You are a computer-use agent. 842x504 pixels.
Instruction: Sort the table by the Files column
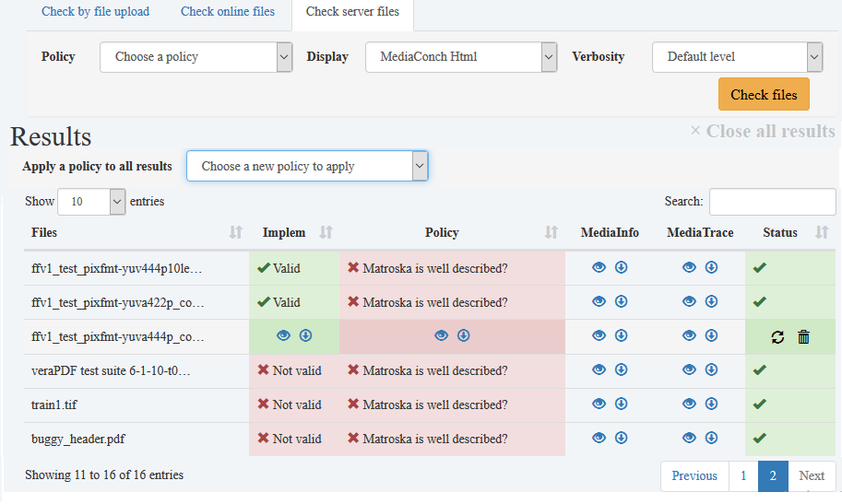235,233
